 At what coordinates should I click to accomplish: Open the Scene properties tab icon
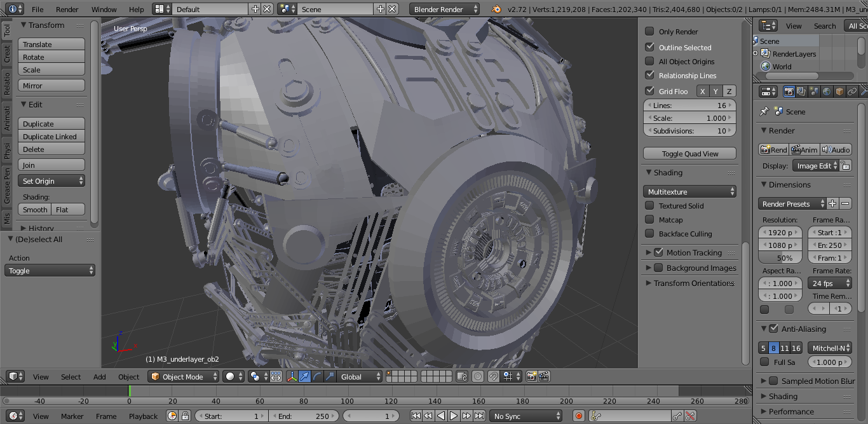click(x=814, y=92)
